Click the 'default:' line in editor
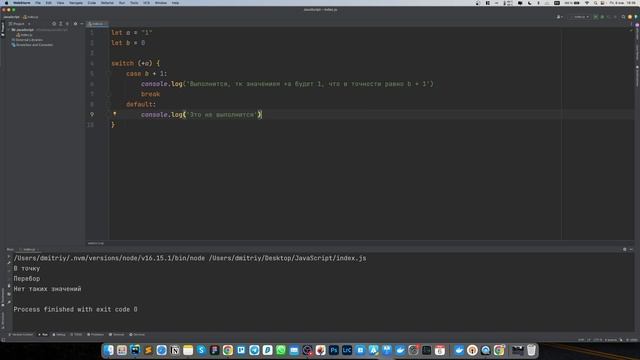The height and width of the screenshot is (360, 640). [x=141, y=104]
